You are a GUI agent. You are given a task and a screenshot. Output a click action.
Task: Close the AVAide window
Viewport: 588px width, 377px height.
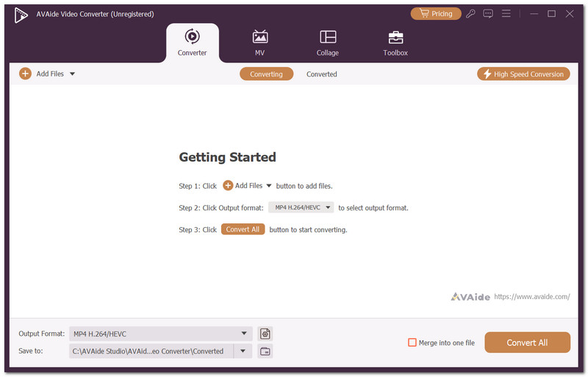tap(570, 14)
